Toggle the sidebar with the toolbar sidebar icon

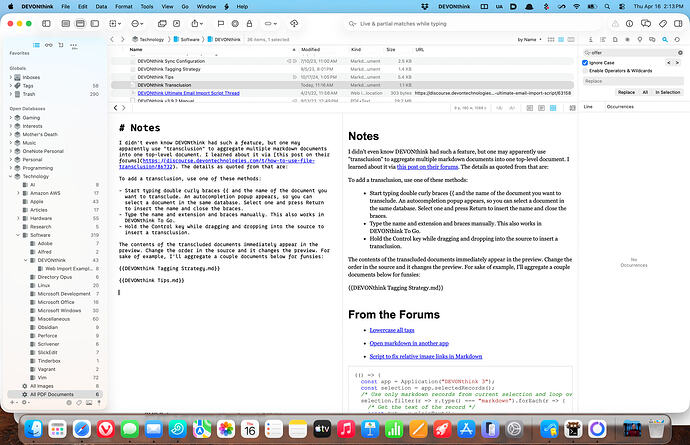tap(46, 24)
